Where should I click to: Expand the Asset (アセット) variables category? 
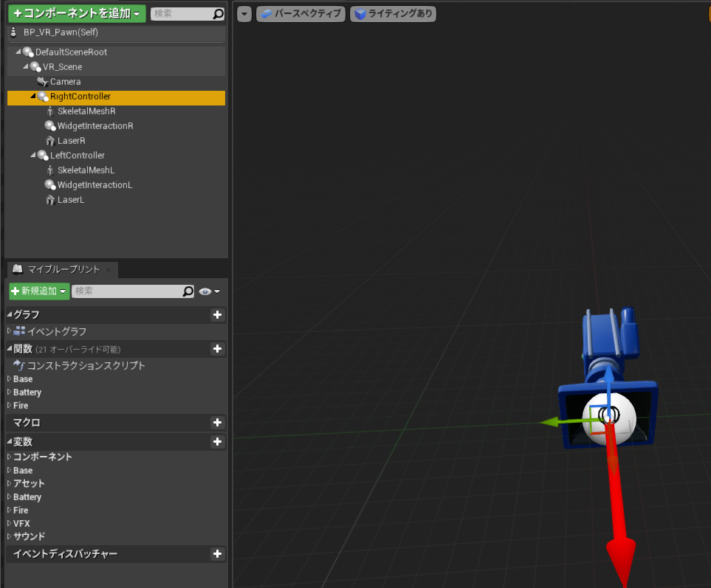coord(9,483)
